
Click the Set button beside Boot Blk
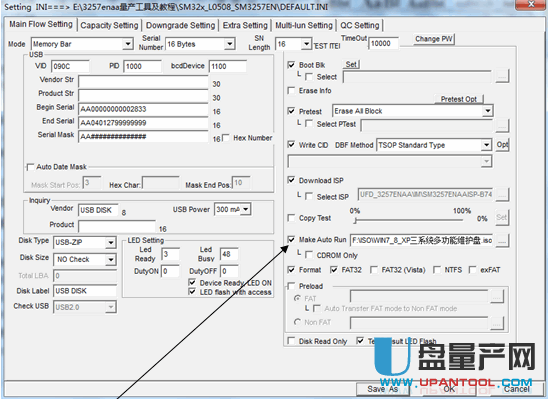click(351, 65)
